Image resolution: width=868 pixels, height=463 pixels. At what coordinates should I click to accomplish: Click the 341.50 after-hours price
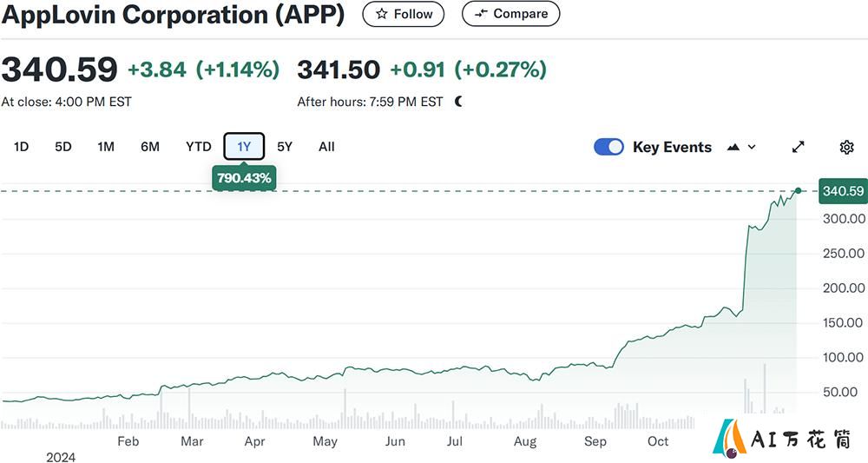[x=339, y=69]
